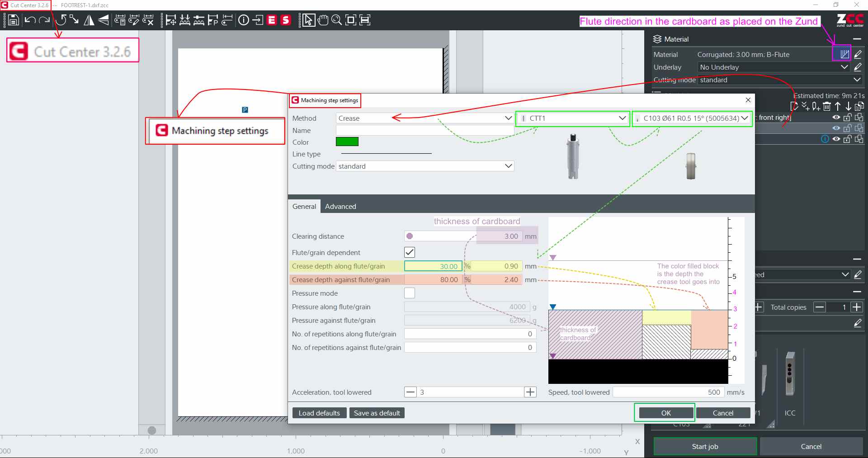
Task: Click the Scale diagonal-arrow icon
Action: [x=75, y=20]
